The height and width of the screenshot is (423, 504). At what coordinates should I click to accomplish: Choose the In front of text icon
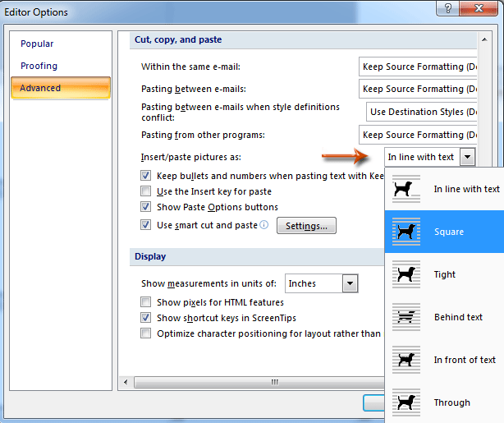406,360
